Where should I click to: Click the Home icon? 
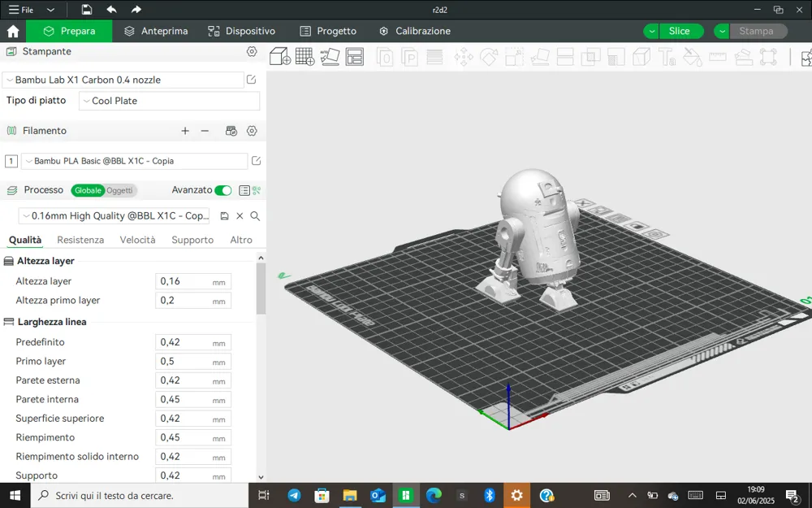click(x=13, y=31)
